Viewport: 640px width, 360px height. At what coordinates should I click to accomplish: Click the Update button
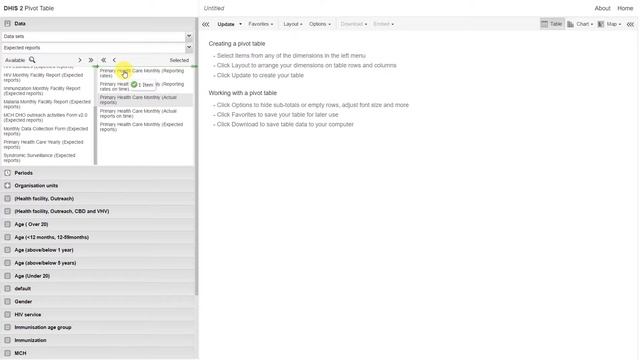coord(226,24)
